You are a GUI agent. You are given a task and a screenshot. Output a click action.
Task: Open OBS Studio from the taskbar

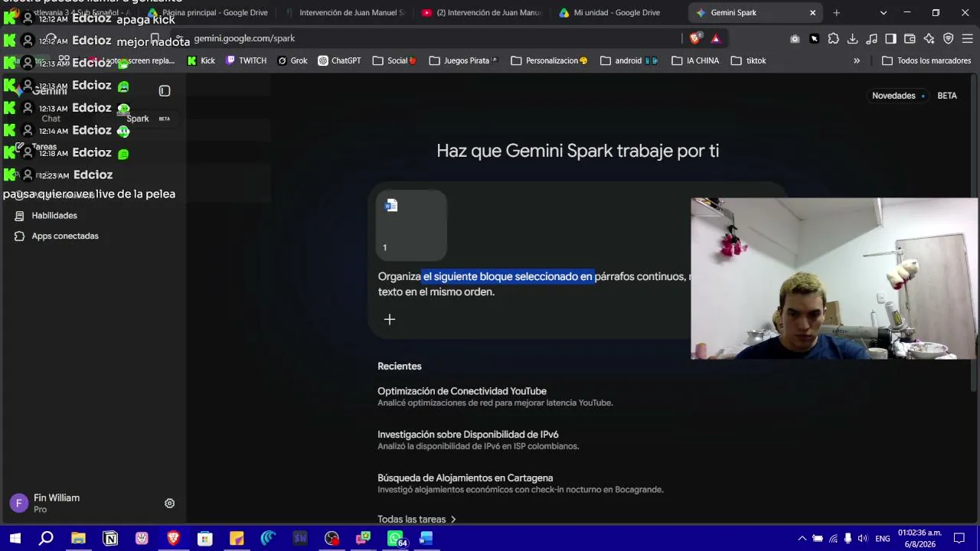332,538
